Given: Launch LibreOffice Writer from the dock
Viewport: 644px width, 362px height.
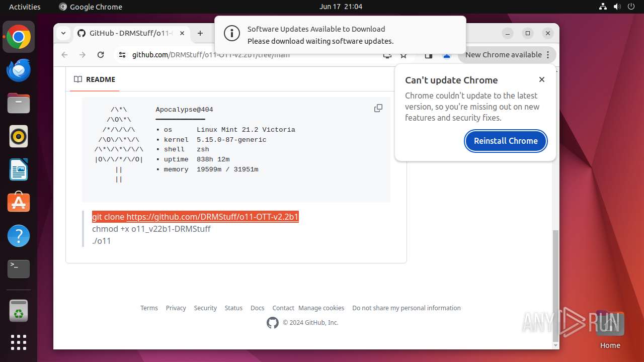Looking at the screenshot, I should point(19,170).
